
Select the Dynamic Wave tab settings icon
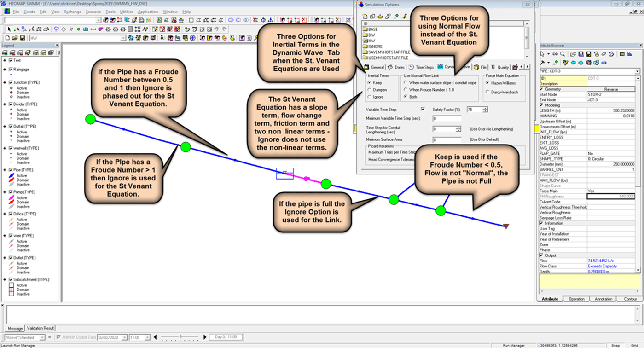[x=440, y=67]
